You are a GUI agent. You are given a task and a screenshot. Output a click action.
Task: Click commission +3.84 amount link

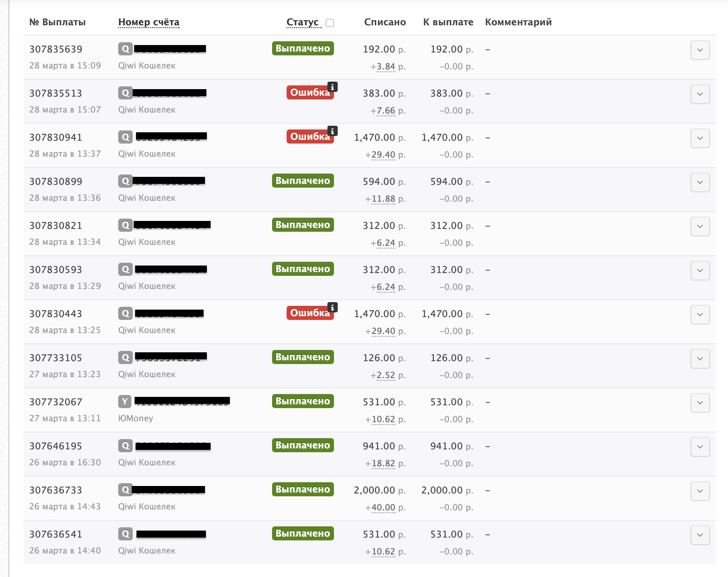pyautogui.click(x=386, y=67)
